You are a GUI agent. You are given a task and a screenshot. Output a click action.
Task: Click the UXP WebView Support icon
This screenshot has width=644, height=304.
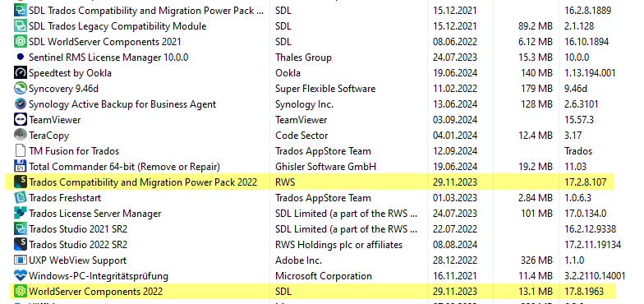coord(20,260)
